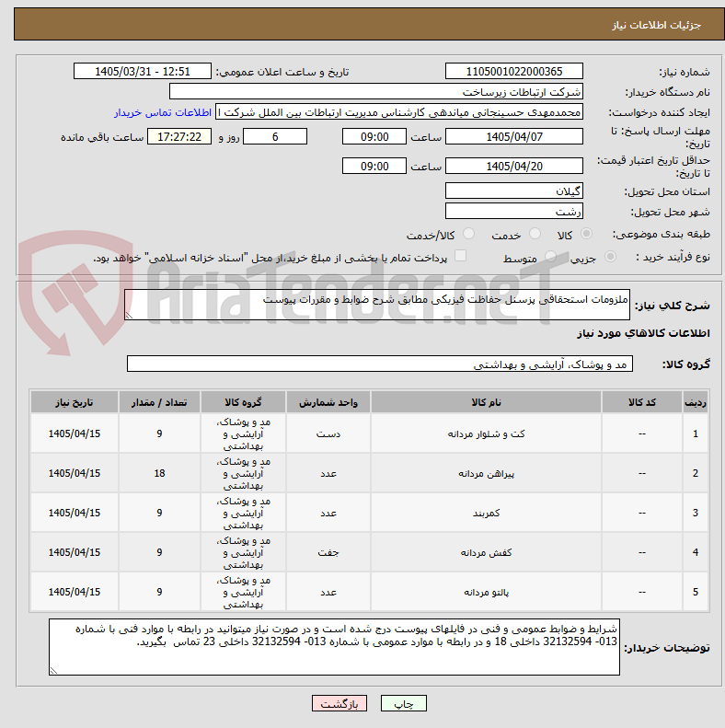The image size is (725, 728).
Task: Click the تاریخ نیاز column header
Action: pyautogui.click(x=75, y=402)
